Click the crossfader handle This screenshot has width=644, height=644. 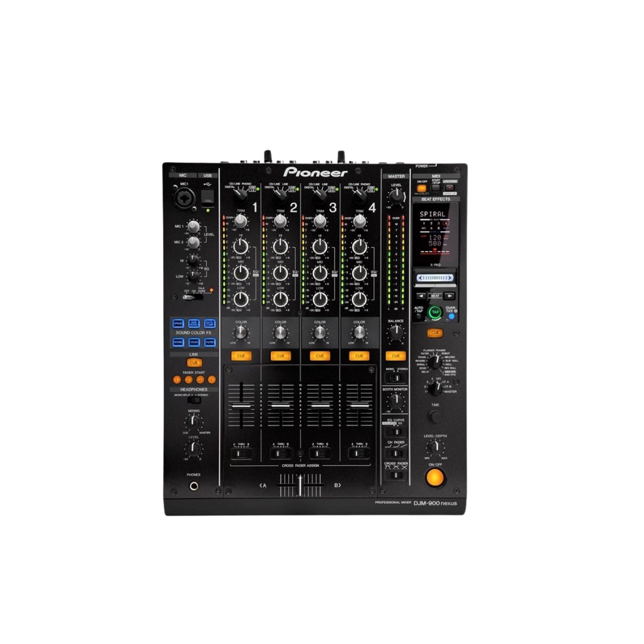300,486
